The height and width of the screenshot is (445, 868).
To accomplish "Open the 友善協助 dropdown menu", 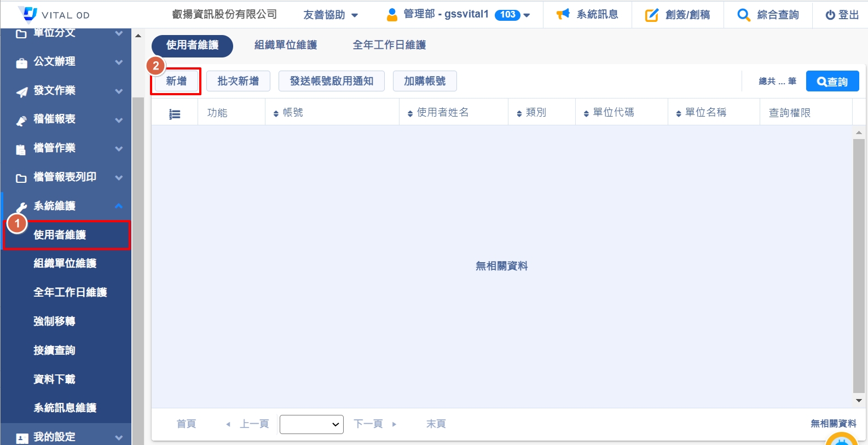I will (331, 15).
